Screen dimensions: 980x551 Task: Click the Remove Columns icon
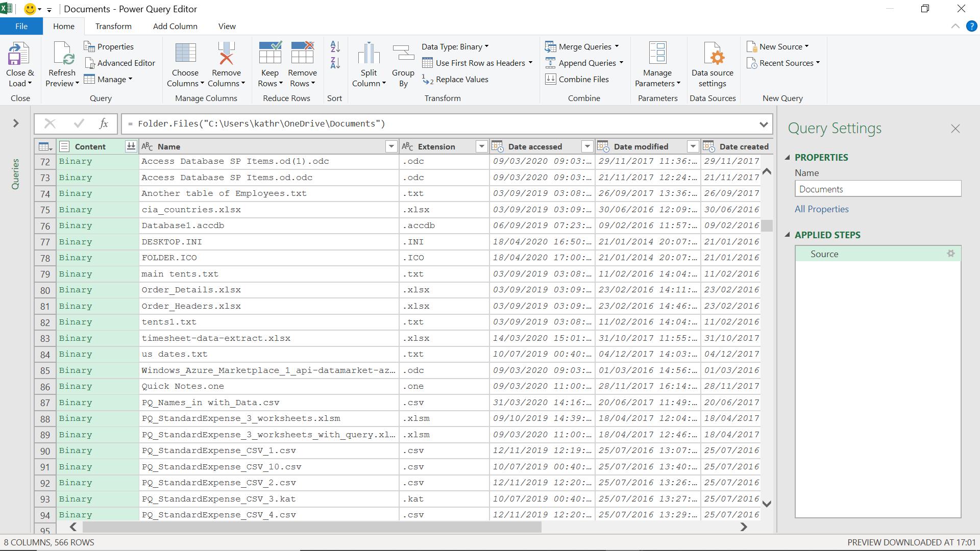[226, 54]
